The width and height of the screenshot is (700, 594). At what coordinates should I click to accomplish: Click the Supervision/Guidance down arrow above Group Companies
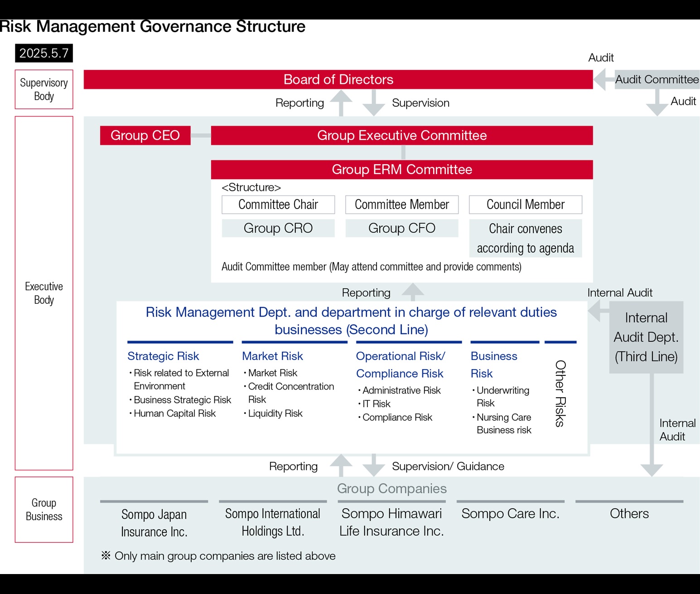(x=374, y=466)
